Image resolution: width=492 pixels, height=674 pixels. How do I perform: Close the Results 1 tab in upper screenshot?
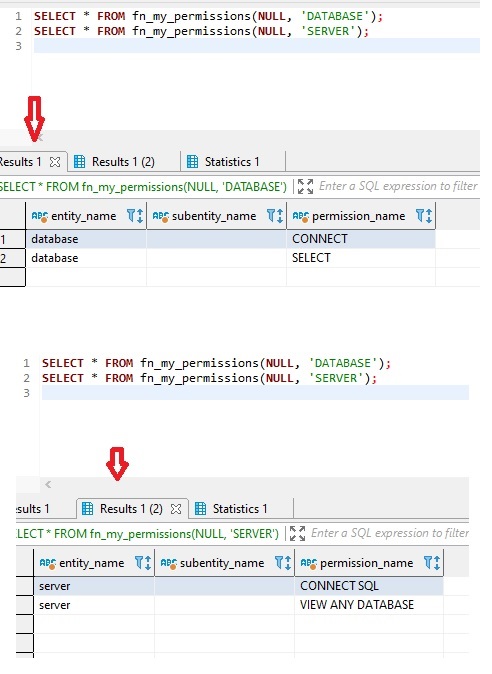(x=55, y=162)
